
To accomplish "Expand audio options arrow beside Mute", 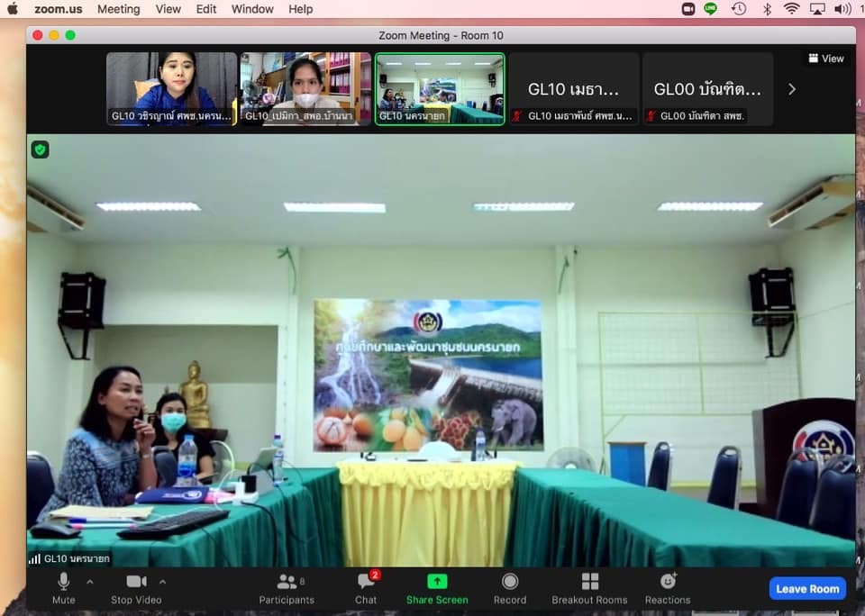I will (x=89, y=582).
